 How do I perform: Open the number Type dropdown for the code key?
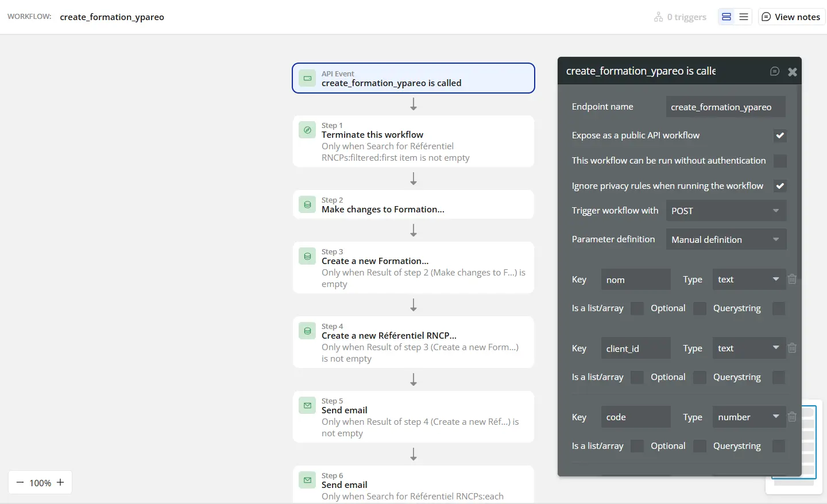tap(749, 417)
